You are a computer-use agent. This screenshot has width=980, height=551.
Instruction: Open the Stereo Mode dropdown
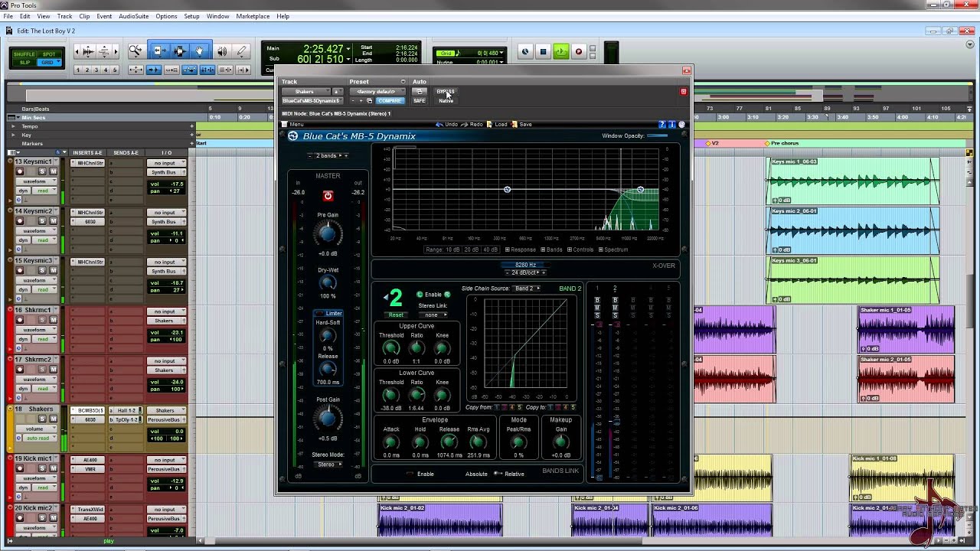point(328,465)
